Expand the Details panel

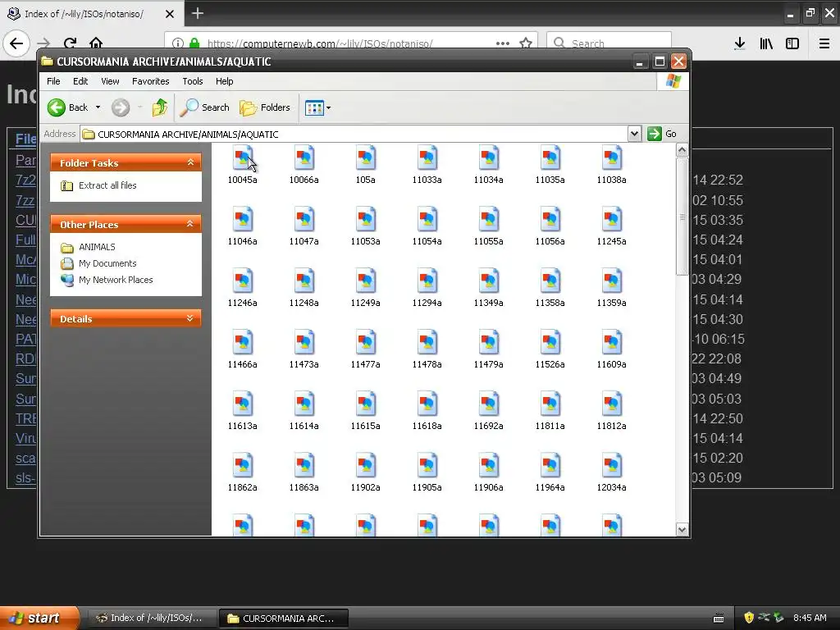(x=190, y=318)
